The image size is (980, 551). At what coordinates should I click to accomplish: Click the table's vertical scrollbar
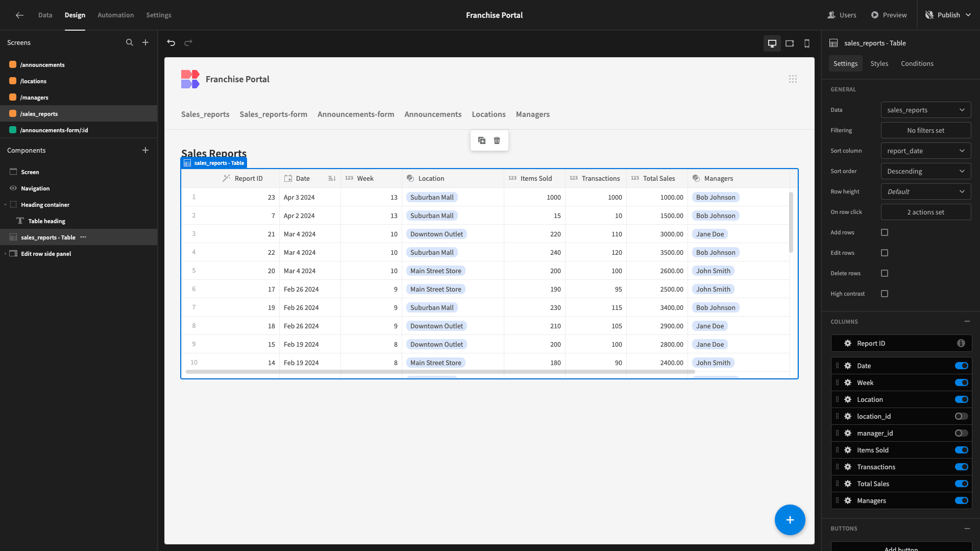[x=791, y=222]
